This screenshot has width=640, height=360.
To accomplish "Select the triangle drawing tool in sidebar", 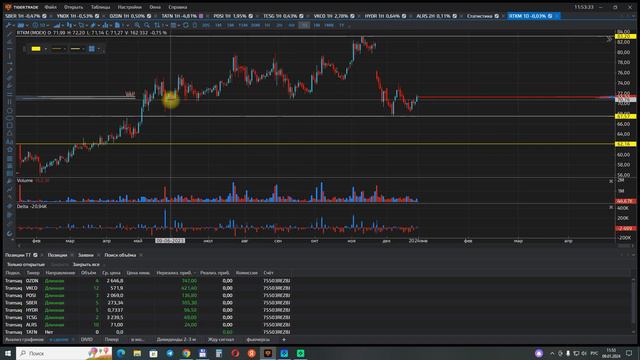I will pyautogui.click(x=10, y=134).
